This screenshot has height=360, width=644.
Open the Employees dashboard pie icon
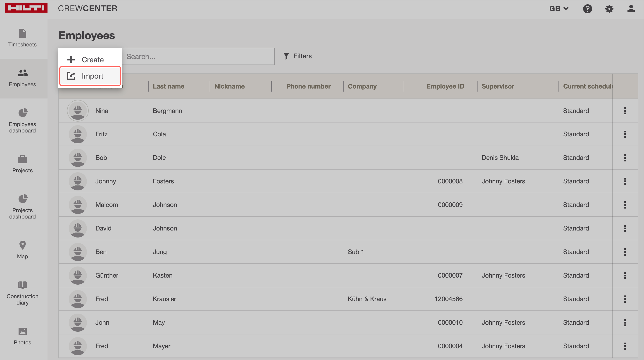(x=22, y=113)
